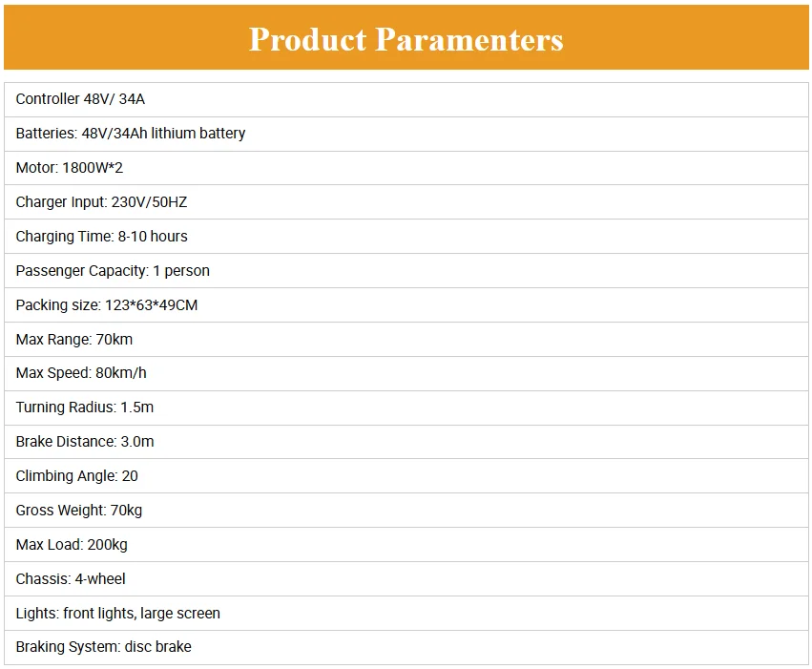The width and height of the screenshot is (812, 669).
Task: Select the Chassis 4-wheel text
Action: point(71,579)
